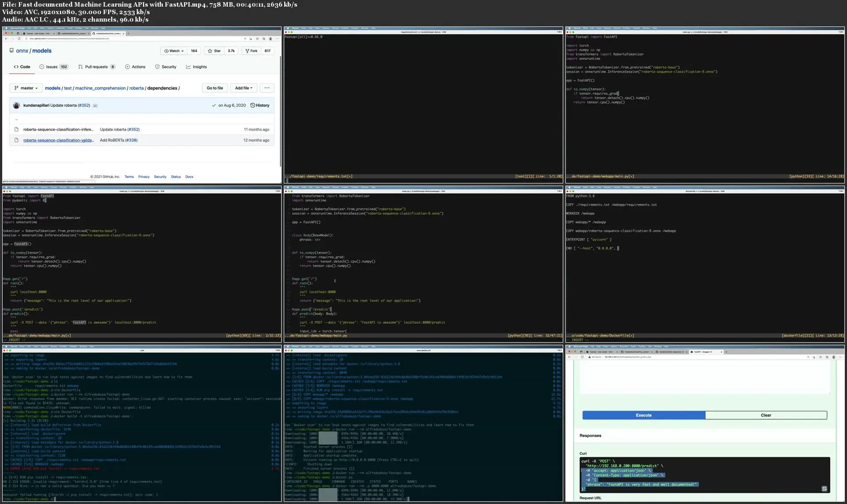
Task: Click the 'Request URL' label
Action: click(590, 498)
